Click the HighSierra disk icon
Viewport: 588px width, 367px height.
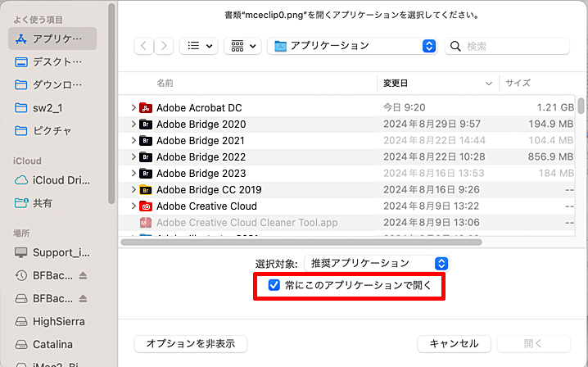coord(21,322)
